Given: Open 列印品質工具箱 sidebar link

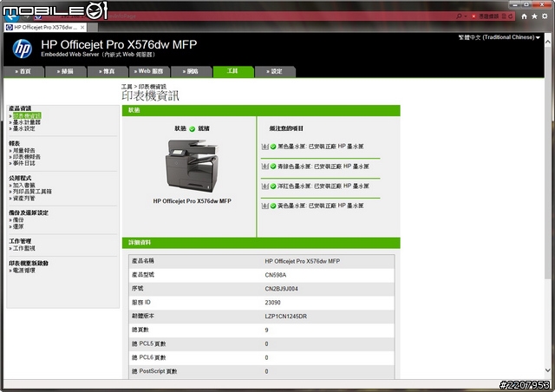Looking at the screenshot, I should pos(32,192).
